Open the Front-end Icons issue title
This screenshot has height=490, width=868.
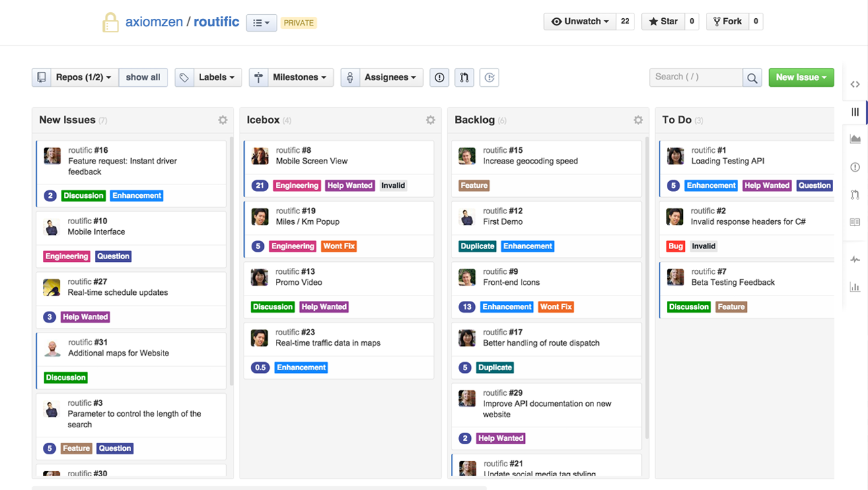pyautogui.click(x=511, y=282)
